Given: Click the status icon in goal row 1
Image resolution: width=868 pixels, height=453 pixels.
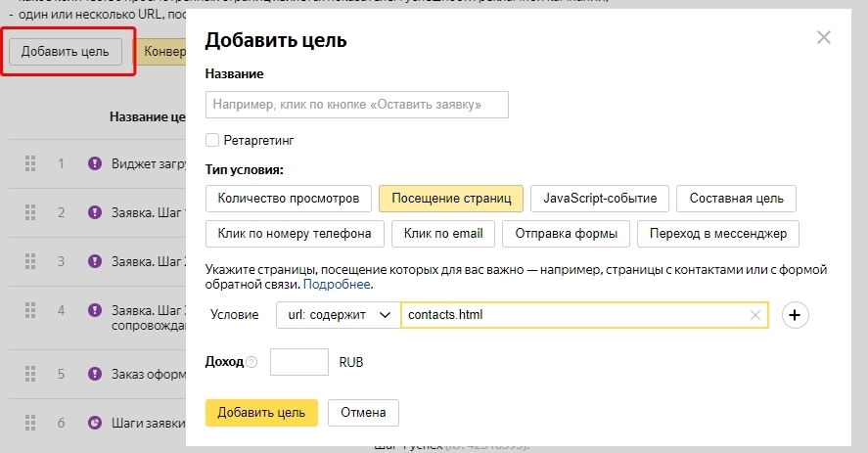Looking at the screenshot, I should (95, 163).
